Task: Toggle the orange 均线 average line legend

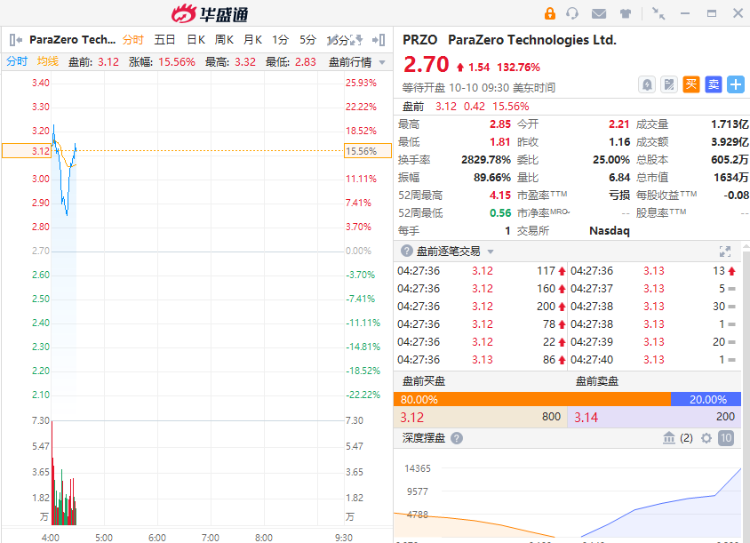Action: [x=48, y=62]
